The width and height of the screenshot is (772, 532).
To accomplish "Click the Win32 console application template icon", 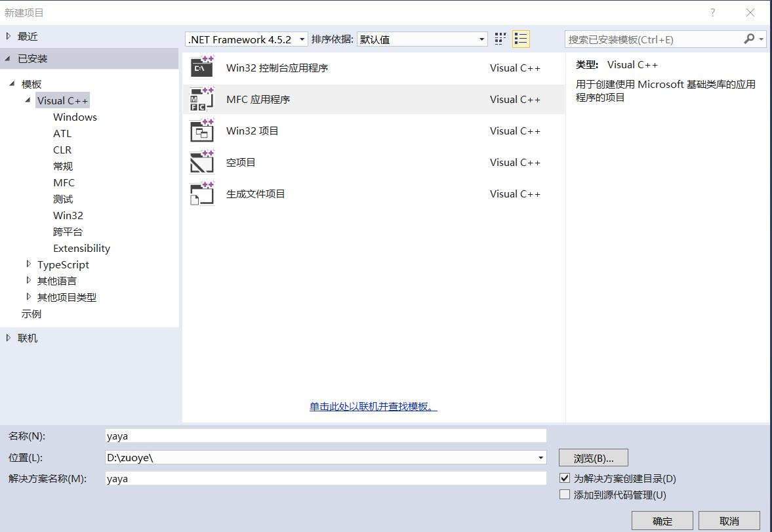I will click(202, 67).
